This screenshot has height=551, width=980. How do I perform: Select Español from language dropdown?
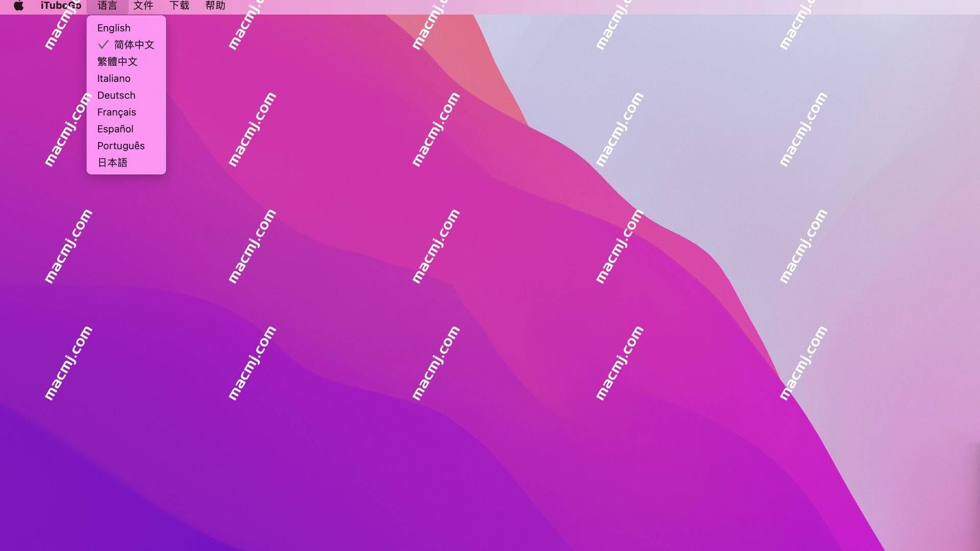coord(114,129)
